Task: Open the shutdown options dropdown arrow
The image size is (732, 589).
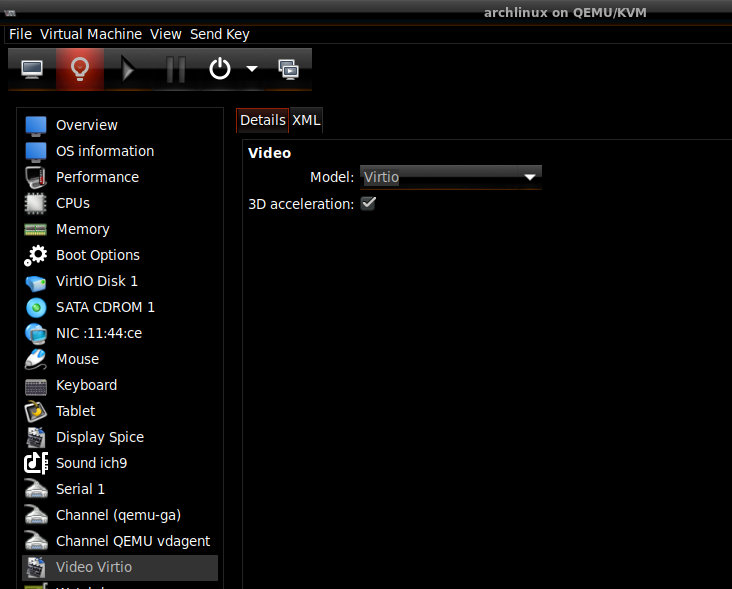Action: 252,69
